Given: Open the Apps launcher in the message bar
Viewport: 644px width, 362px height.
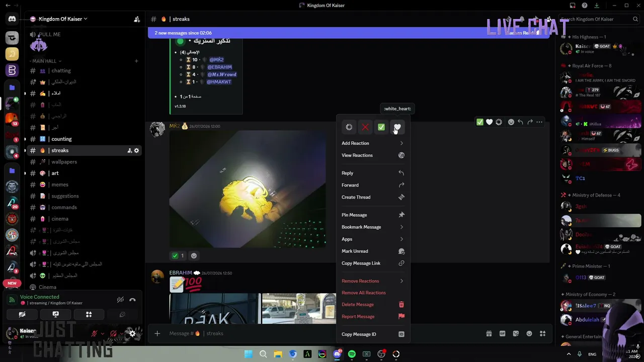Looking at the screenshot, I should pos(543,333).
